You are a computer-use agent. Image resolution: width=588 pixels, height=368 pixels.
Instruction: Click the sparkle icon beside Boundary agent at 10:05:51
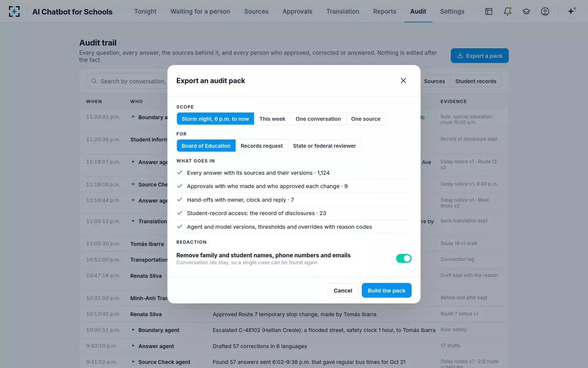pyautogui.click(x=133, y=330)
